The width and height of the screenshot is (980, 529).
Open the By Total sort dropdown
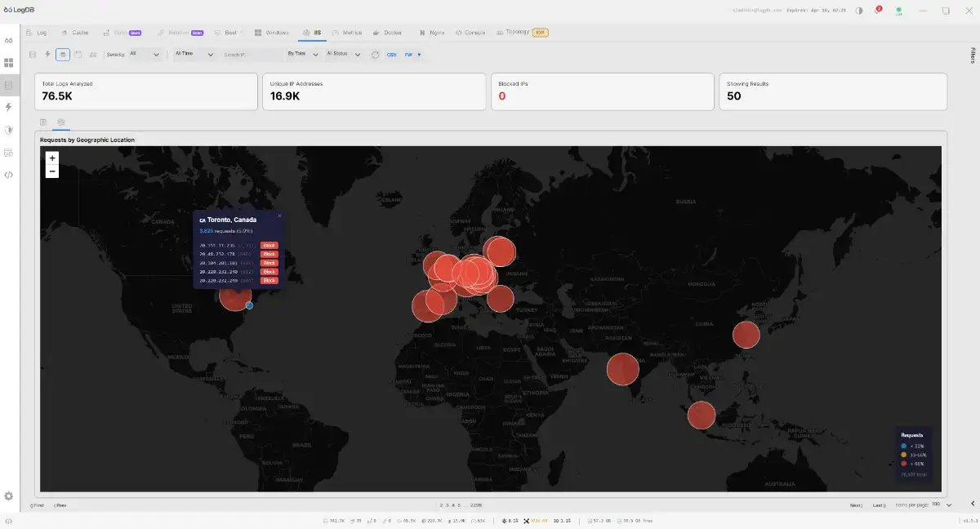click(x=302, y=55)
